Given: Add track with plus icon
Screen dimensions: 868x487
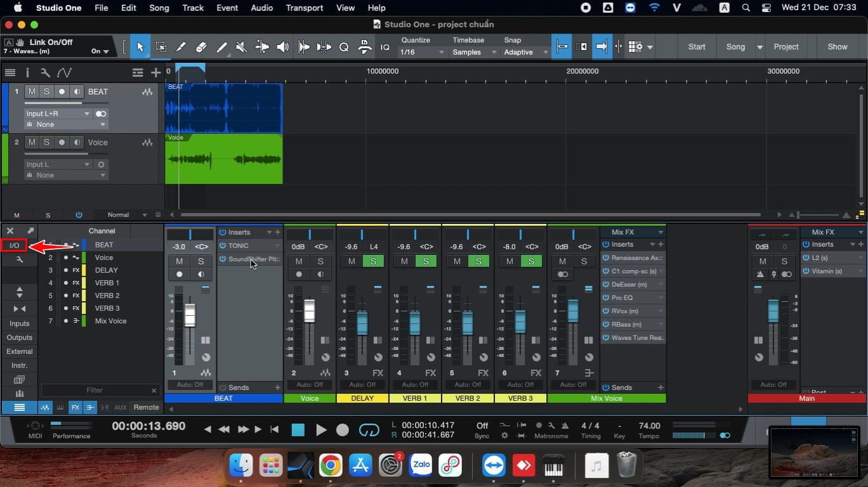Looking at the screenshot, I should (x=155, y=72).
